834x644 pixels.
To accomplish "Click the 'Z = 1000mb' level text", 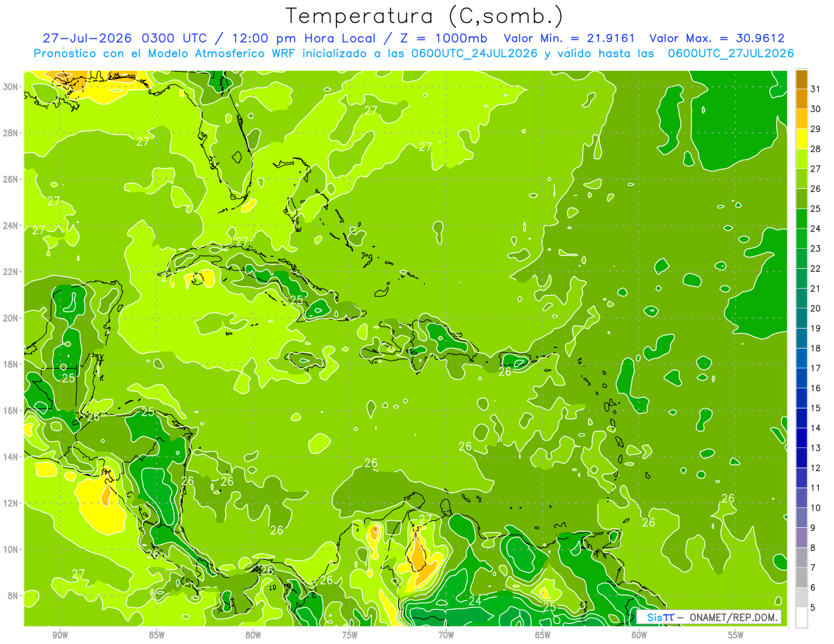I will (441, 38).
